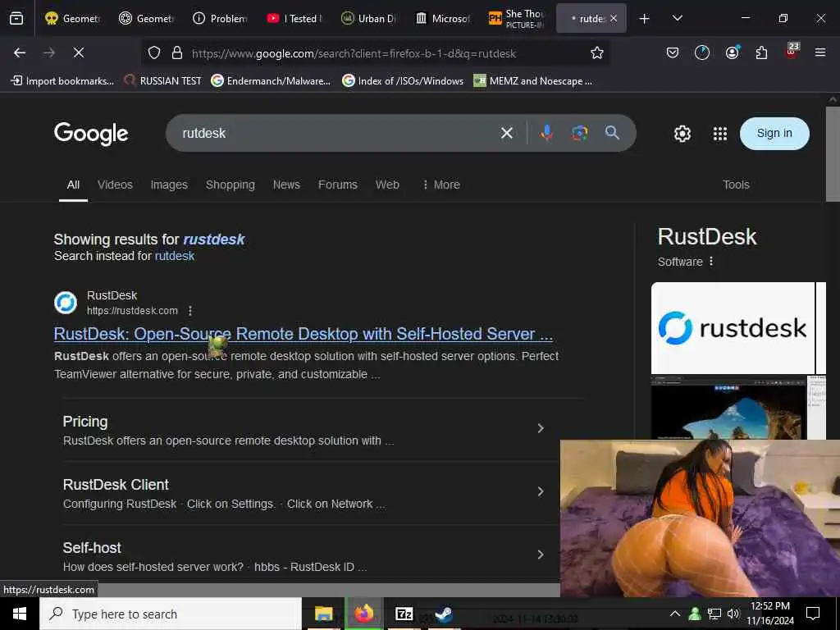Viewport: 840px width, 630px height.
Task: Switch to Microsoft tab
Action: pyautogui.click(x=442, y=19)
